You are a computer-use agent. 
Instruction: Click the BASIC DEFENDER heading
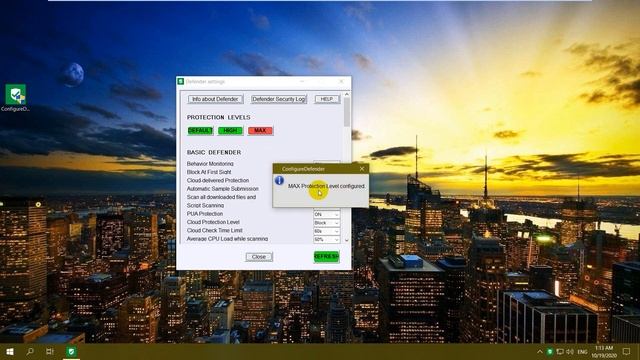coord(214,152)
